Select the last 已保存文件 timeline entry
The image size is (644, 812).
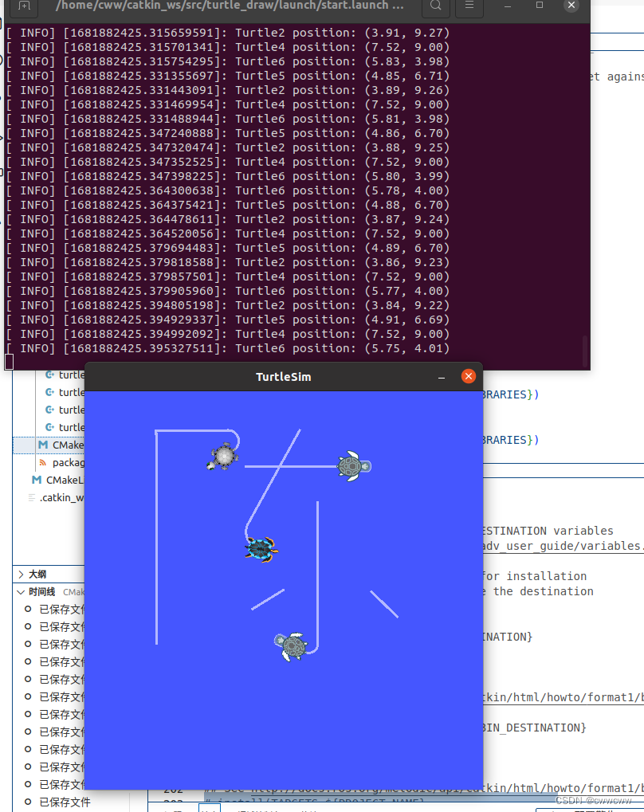26,802
